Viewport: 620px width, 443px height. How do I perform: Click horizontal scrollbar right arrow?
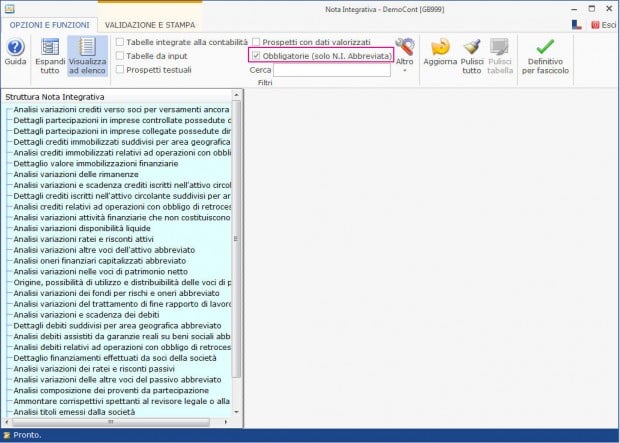coord(226,422)
